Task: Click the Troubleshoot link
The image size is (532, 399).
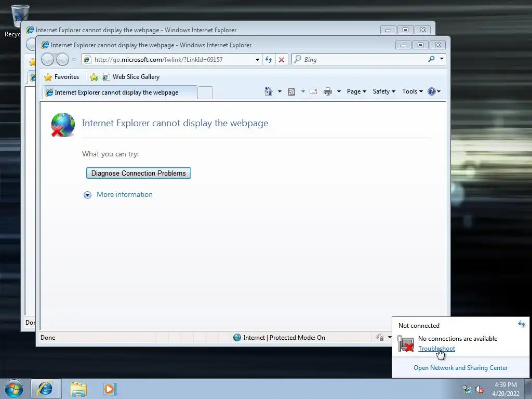Action: coord(436,349)
